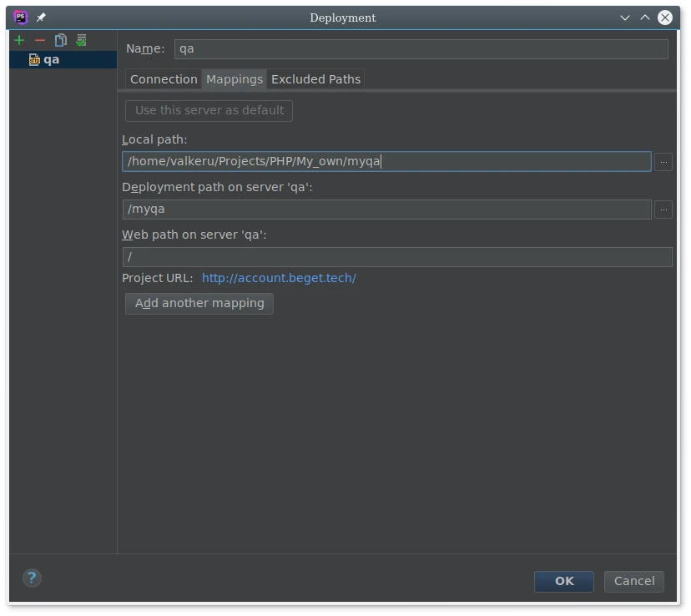This screenshot has height=616, width=691.
Task: Click the PhpStorm icon in title bar
Action: [21, 18]
